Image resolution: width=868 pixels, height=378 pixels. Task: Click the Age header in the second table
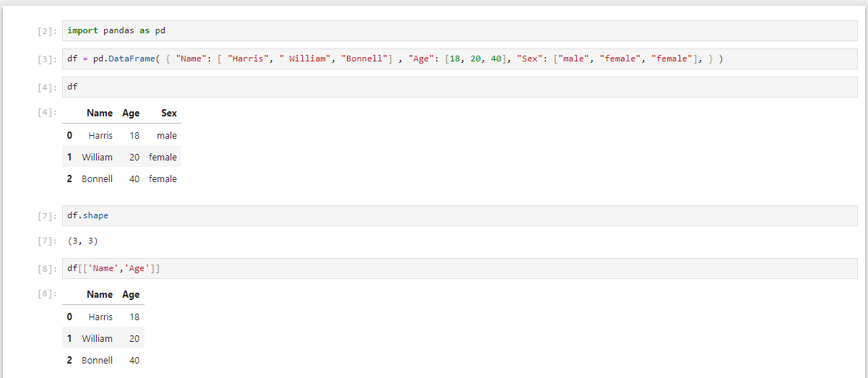(131, 294)
